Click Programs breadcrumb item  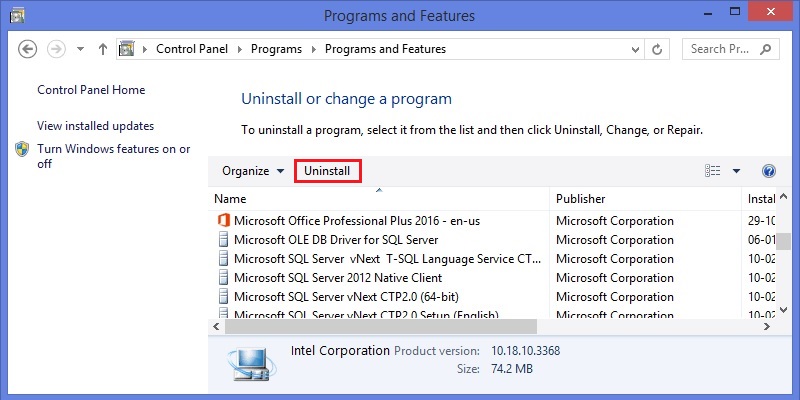pyautogui.click(x=276, y=49)
